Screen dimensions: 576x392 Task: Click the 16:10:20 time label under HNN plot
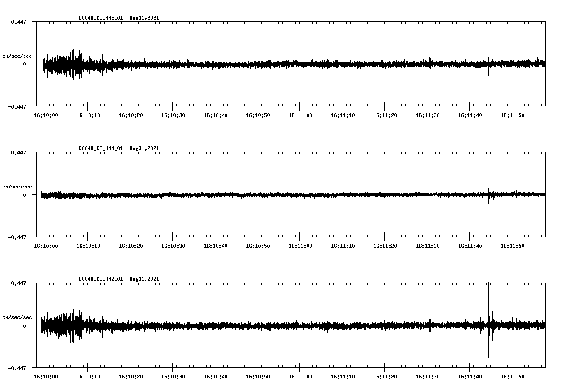click(x=131, y=246)
